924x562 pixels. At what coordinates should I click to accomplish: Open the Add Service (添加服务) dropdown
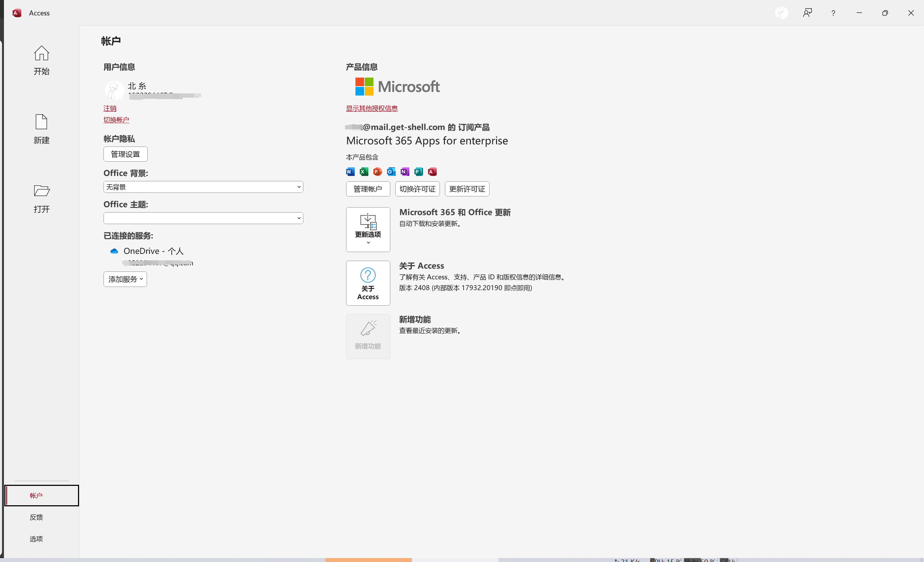(x=125, y=279)
